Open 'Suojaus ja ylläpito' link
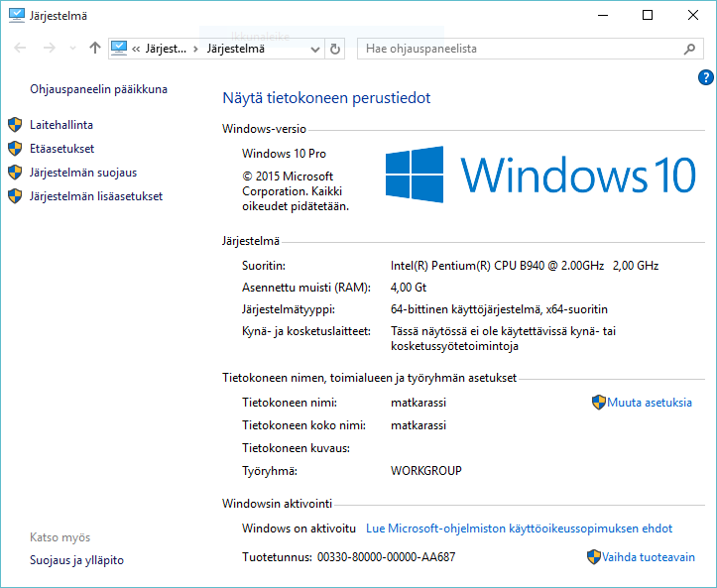Viewport: 717px width, 588px height. pos(76,560)
